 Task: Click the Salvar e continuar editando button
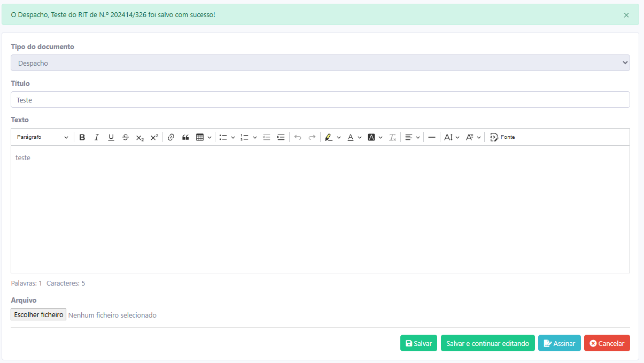tap(487, 343)
